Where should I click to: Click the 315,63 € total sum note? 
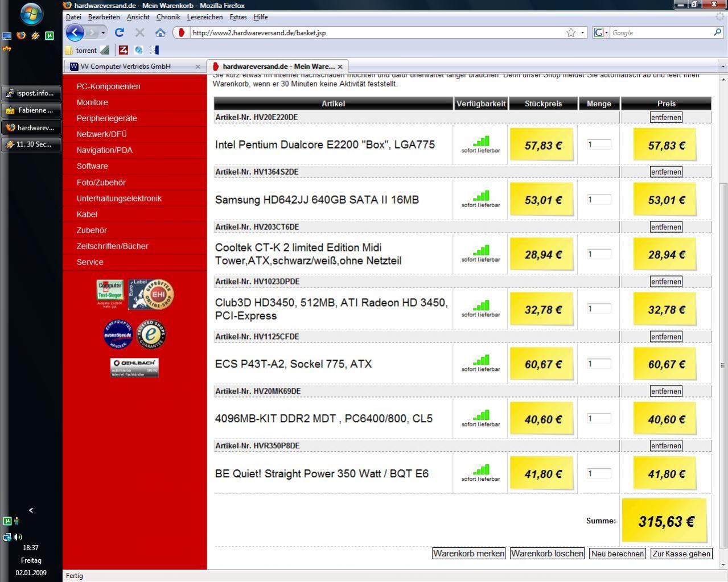[666, 521]
